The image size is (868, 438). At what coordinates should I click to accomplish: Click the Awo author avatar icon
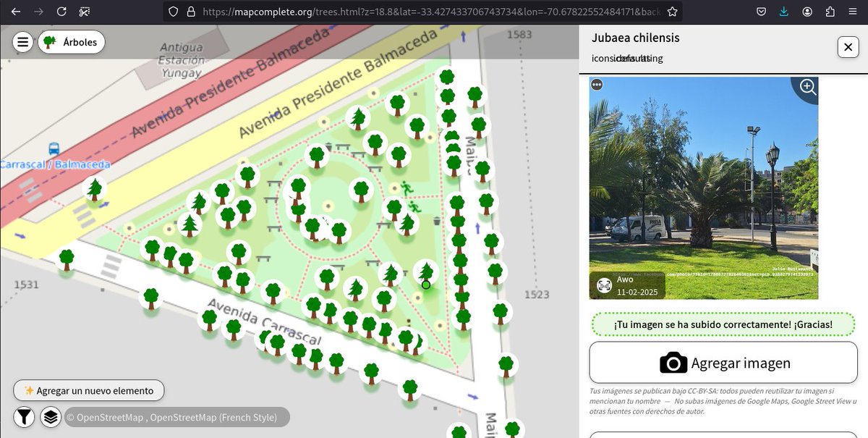[x=605, y=285]
